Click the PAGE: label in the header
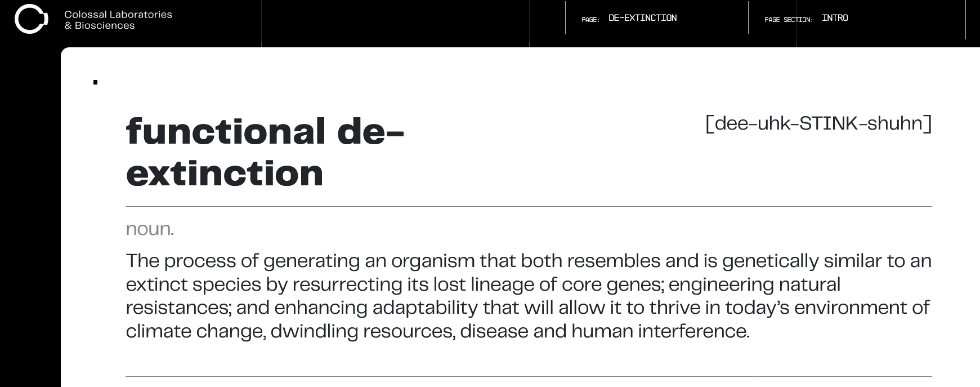 pos(590,20)
